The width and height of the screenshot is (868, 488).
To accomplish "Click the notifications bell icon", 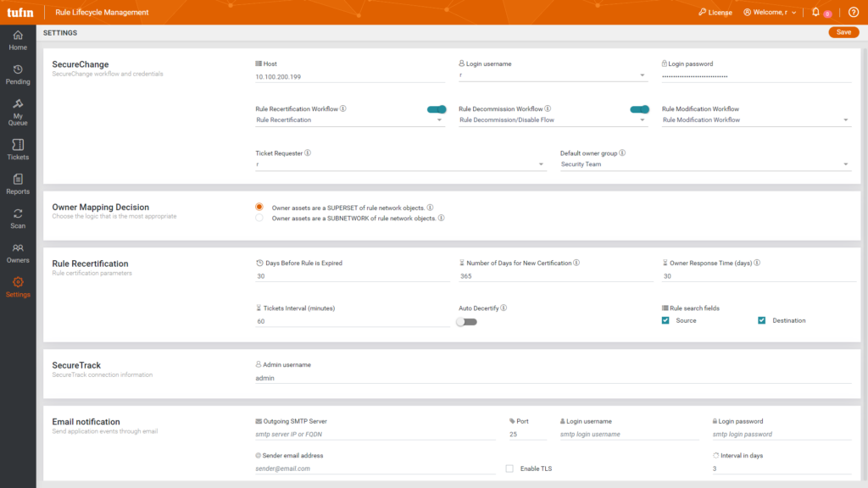I will pos(815,13).
